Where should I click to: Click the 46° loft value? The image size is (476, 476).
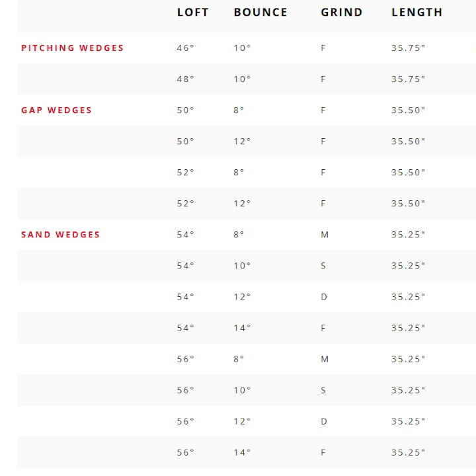186,48
